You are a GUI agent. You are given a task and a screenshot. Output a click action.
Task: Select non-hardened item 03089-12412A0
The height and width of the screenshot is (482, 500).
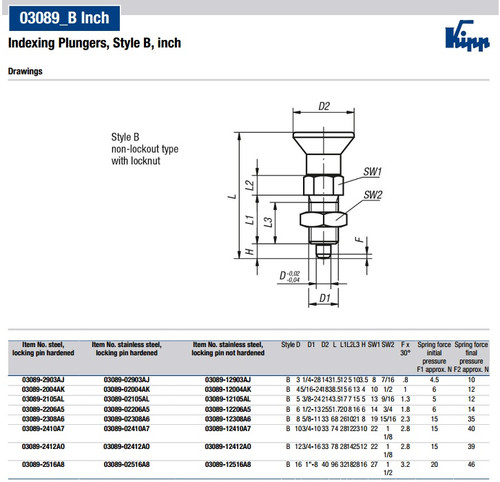point(228,447)
